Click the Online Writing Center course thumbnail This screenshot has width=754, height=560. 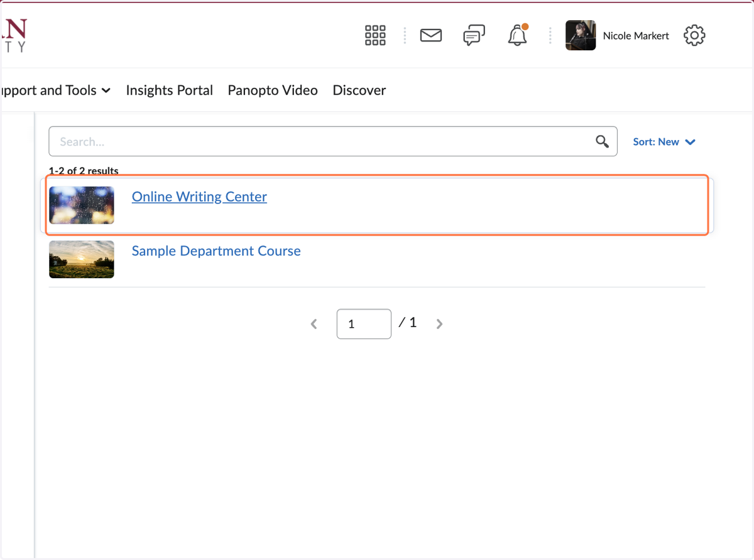pyautogui.click(x=82, y=205)
